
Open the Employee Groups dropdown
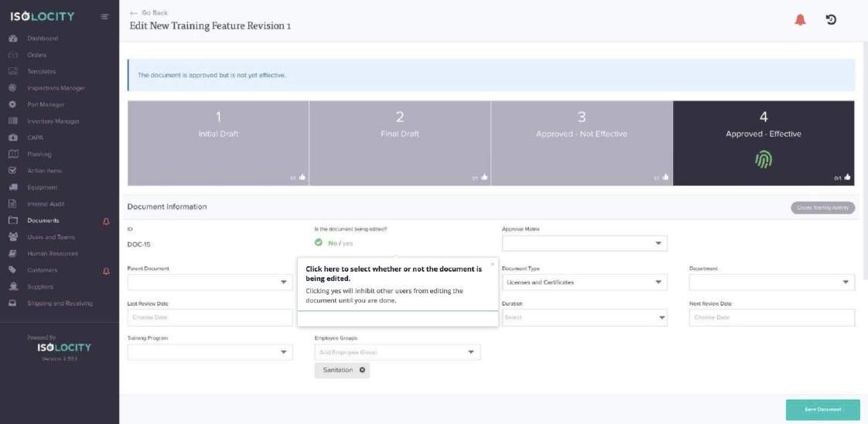398,352
